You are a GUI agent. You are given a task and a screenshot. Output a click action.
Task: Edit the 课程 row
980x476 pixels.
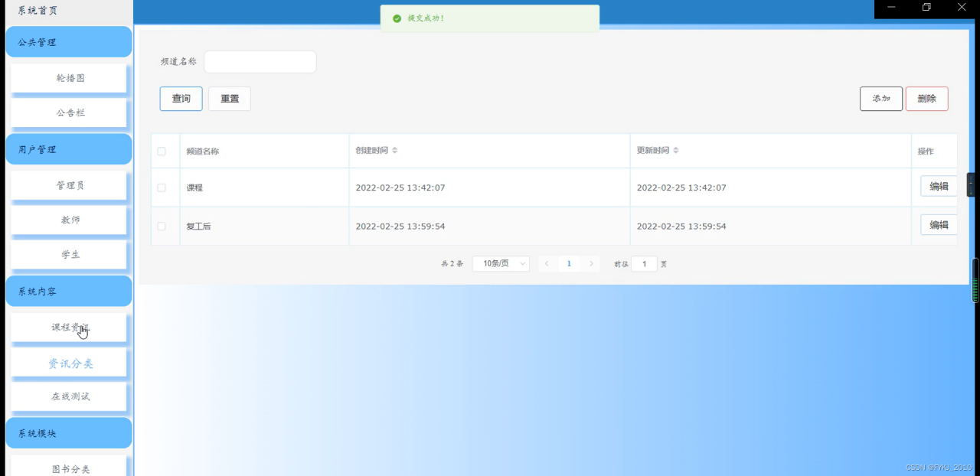939,186
